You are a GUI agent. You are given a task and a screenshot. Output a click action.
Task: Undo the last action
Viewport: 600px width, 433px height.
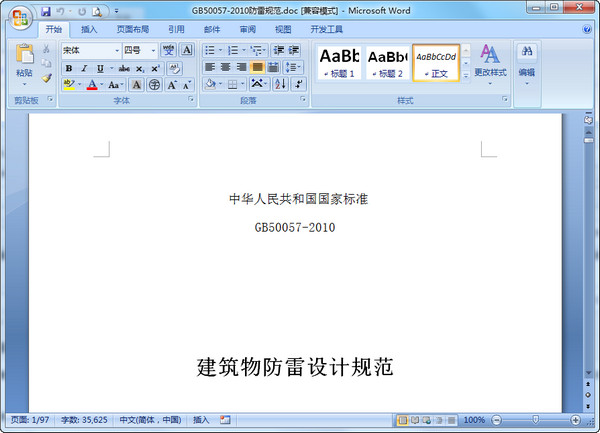point(60,12)
